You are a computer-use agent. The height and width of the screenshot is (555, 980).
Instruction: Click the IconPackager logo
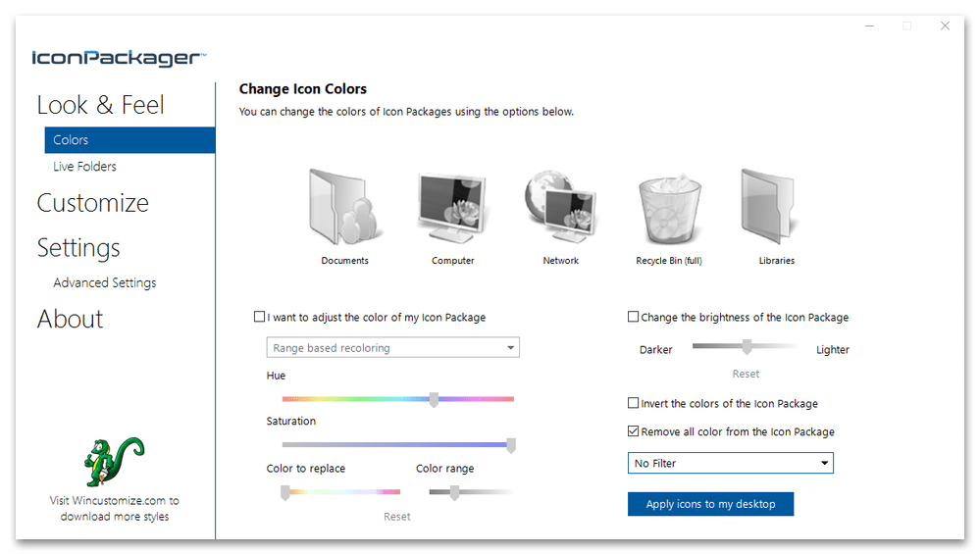click(x=119, y=58)
